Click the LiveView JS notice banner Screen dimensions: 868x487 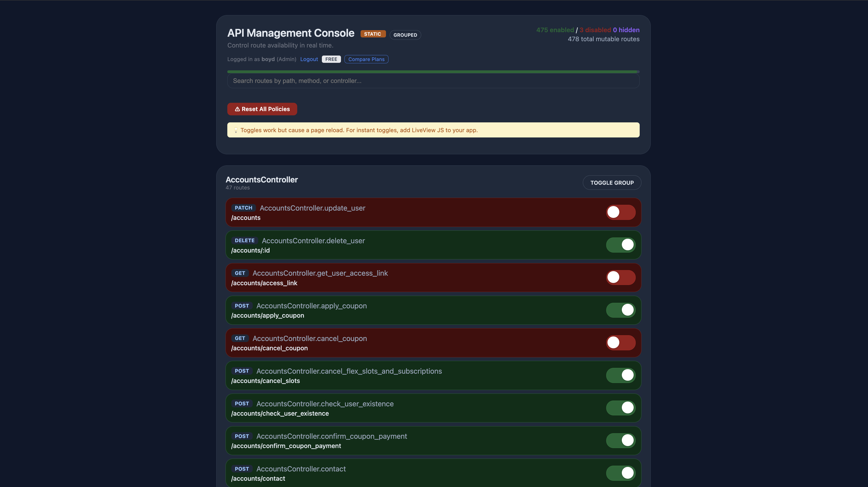coord(433,130)
